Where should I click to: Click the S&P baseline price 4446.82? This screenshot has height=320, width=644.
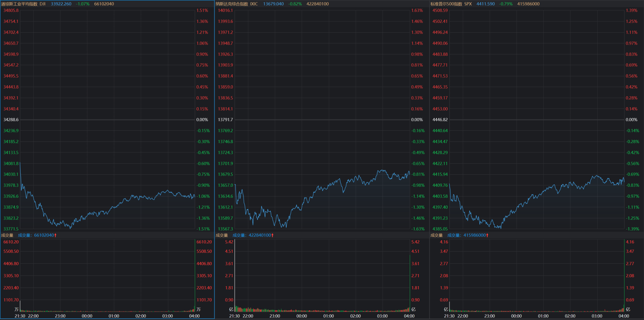pyautogui.click(x=440, y=120)
